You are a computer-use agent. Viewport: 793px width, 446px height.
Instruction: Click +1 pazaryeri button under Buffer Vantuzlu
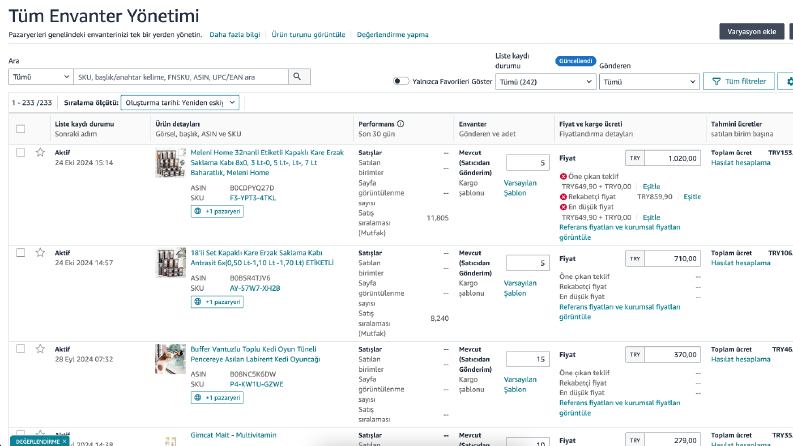click(217, 397)
